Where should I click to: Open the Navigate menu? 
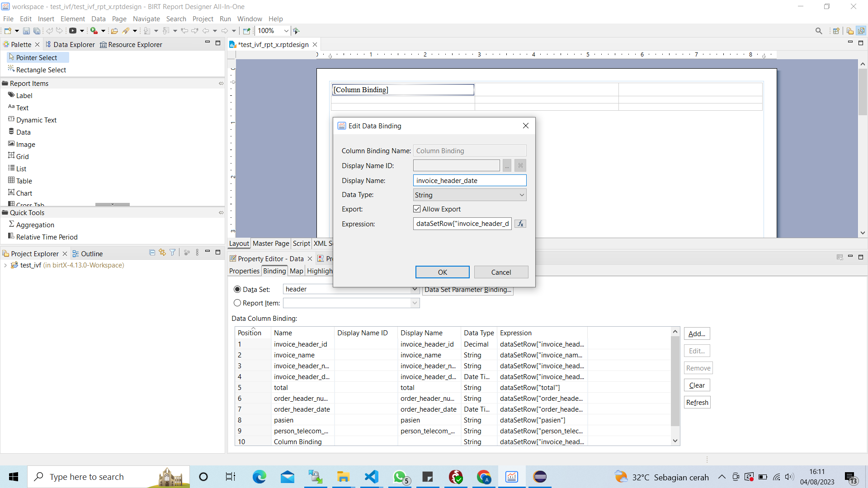pyautogui.click(x=146, y=19)
